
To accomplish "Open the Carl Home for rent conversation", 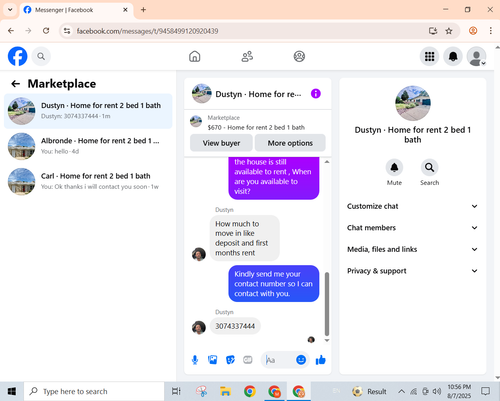I will tap(88, 181).
